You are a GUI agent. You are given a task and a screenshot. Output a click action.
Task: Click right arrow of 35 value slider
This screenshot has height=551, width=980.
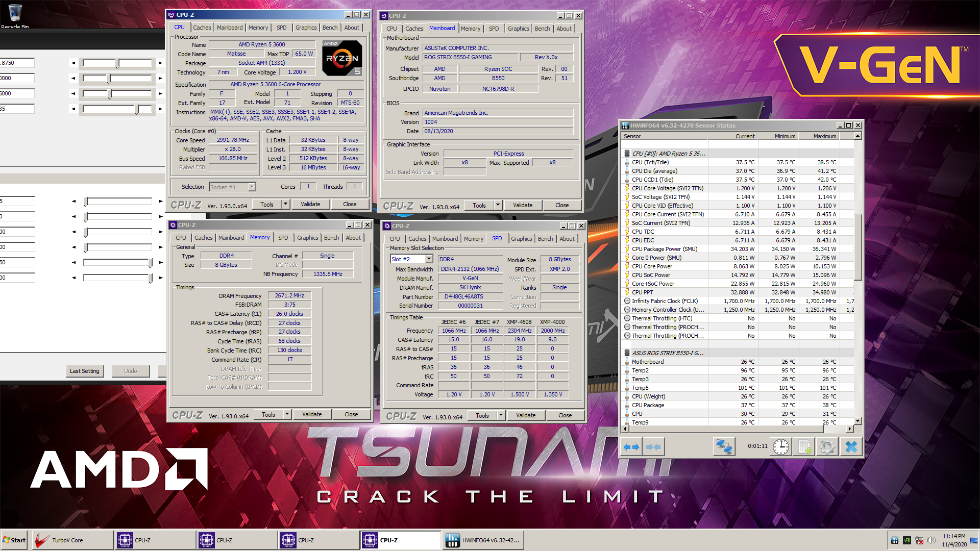[160, 109]
